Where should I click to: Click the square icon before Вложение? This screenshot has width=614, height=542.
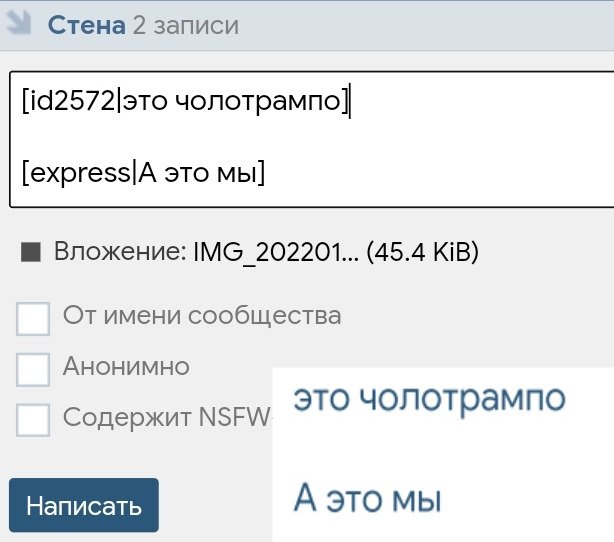coord(30,254)
